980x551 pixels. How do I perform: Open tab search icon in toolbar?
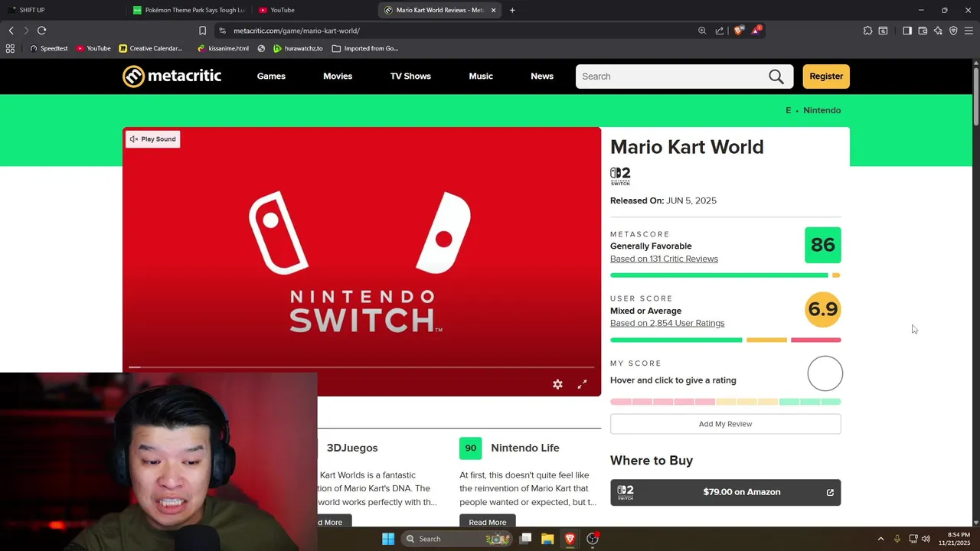click(883, 31)
